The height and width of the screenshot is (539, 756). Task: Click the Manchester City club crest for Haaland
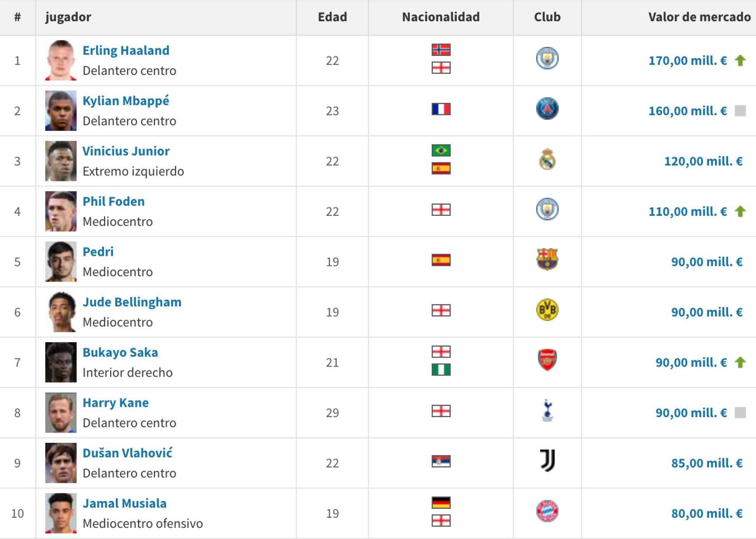547,59
